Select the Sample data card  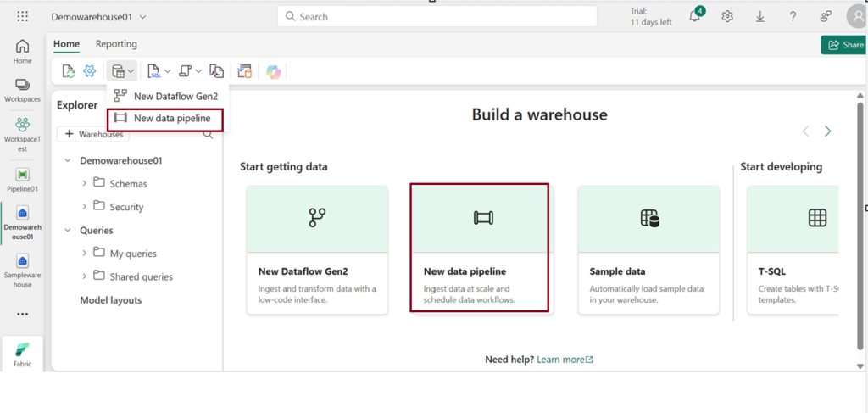(648, 249)
